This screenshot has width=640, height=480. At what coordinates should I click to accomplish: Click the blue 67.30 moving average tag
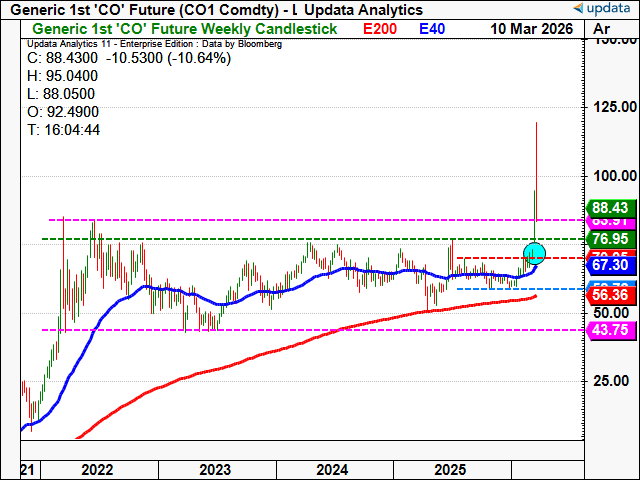point(611,265)
